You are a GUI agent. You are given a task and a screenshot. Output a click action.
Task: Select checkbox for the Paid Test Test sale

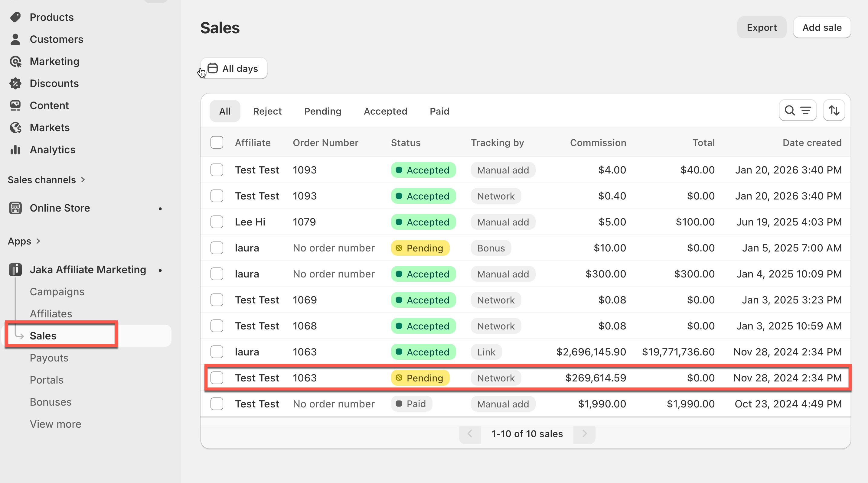click(217, 404)
